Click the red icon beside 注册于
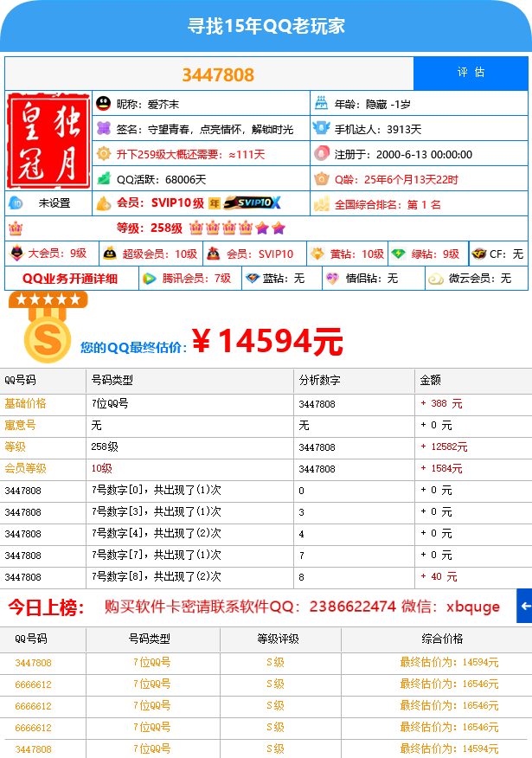Viewport: 532px width, 758px height. point(321,153)
